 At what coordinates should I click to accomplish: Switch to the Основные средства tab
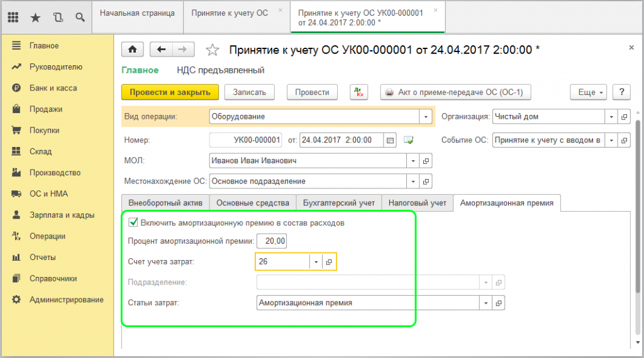(x=252, y=203)
